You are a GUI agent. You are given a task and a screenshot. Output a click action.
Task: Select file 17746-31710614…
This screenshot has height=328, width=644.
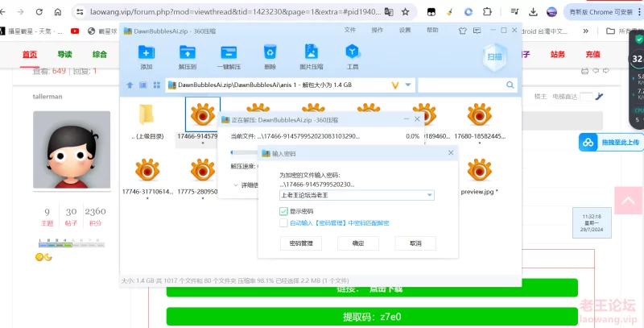pyautogui.click(x=147, y=170)
